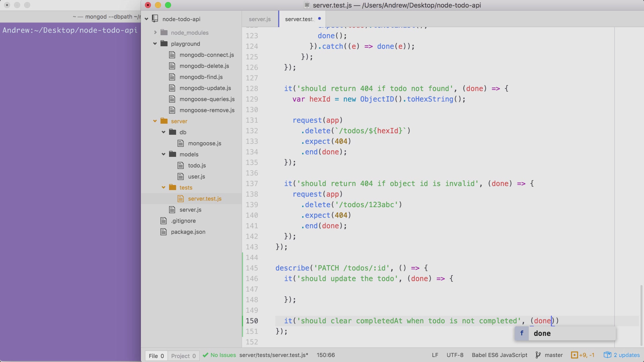The width and height of the screenshot is (644, 362).
Task: Switch git branch master
Action: click(x=553, y=355)
